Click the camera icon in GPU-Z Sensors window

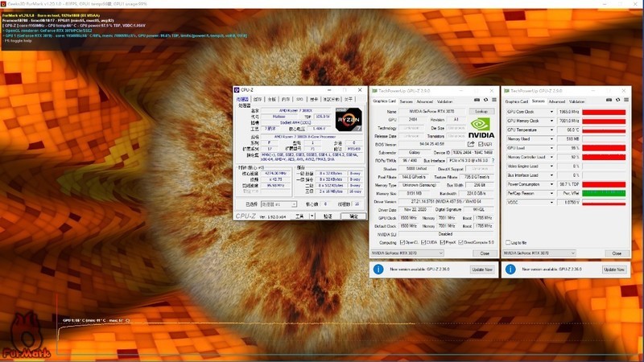609,100
